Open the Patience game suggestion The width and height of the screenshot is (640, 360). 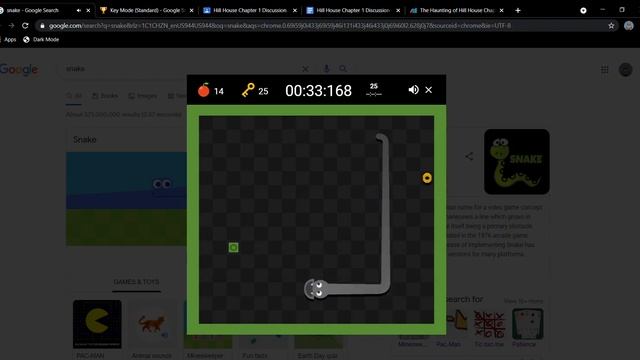527,324
